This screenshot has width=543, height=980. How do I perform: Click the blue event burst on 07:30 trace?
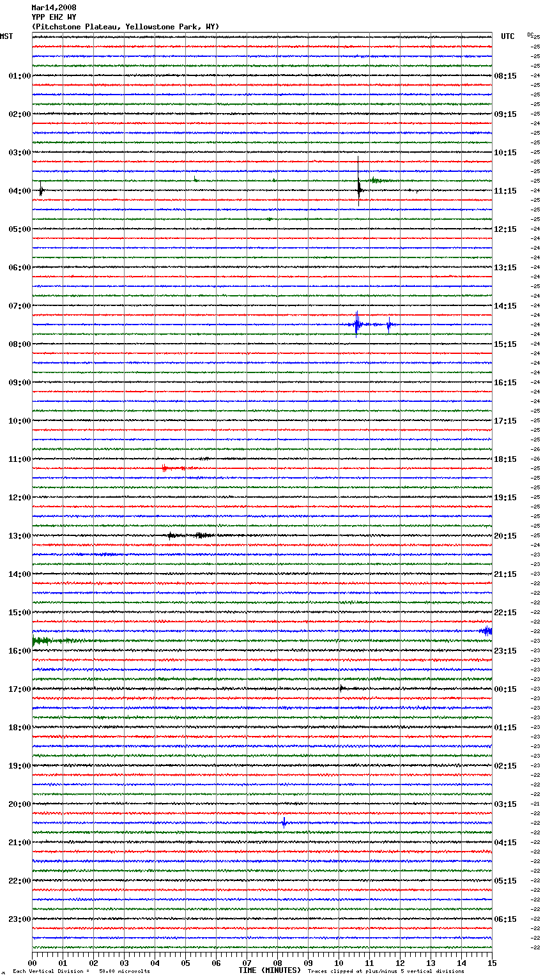tap(358, 324)
